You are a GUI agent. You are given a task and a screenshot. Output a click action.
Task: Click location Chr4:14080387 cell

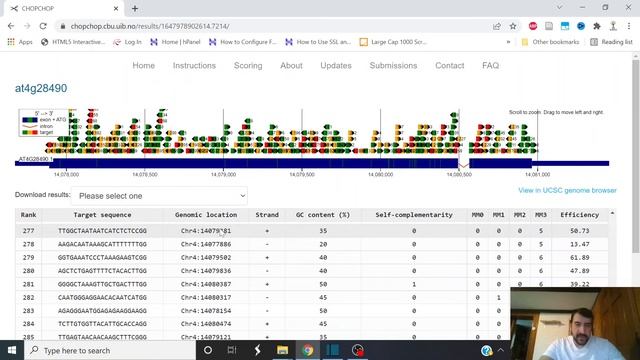point(206,284)
